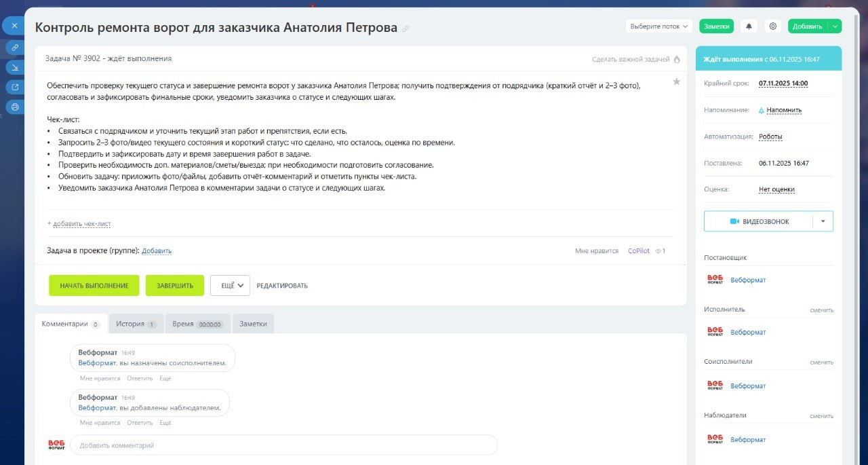The width and height of the screenshot is (868, 465).
Task: Click the video camera icon on ВИДЕОЗВОНОК
Action: pos(733,221)
